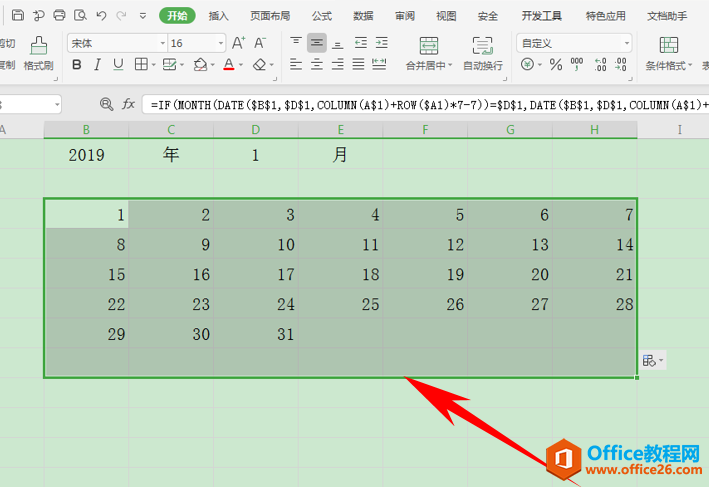Open the 公式 tab
This screenshot has height=487, width=709.
coord(321,16)
